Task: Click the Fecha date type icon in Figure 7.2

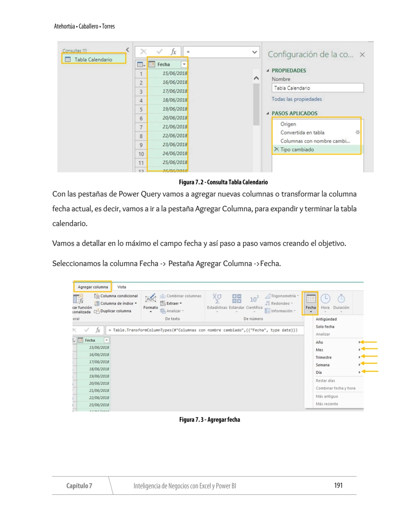Action: (152, 64)
